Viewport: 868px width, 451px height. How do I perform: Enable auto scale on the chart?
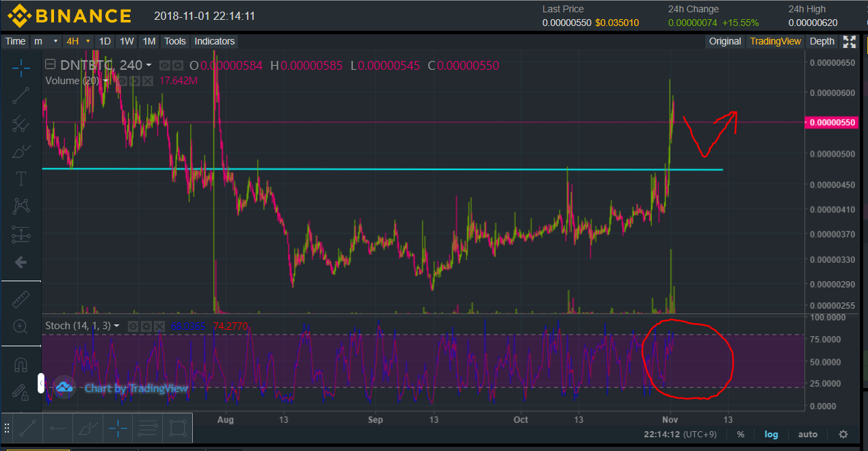tap(807, 434)
